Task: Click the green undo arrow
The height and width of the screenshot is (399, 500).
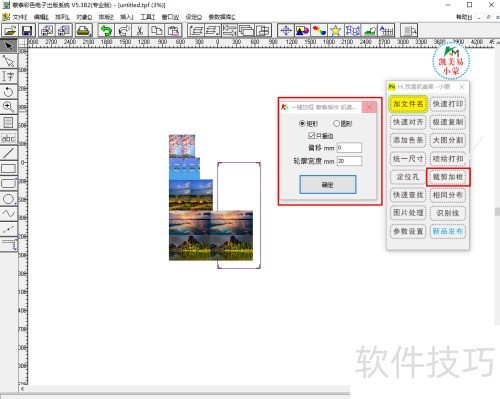Action: (x=106, y=31)
